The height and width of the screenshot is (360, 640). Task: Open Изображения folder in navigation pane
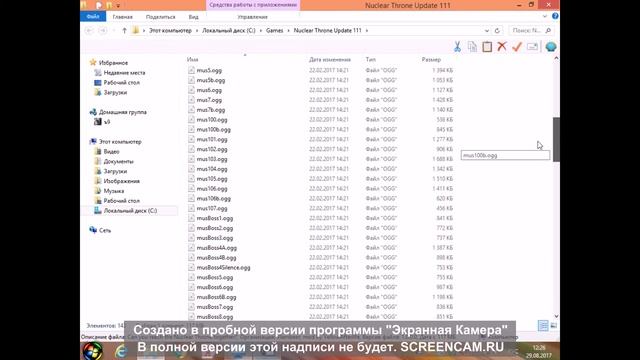click(x=121, y=181)
